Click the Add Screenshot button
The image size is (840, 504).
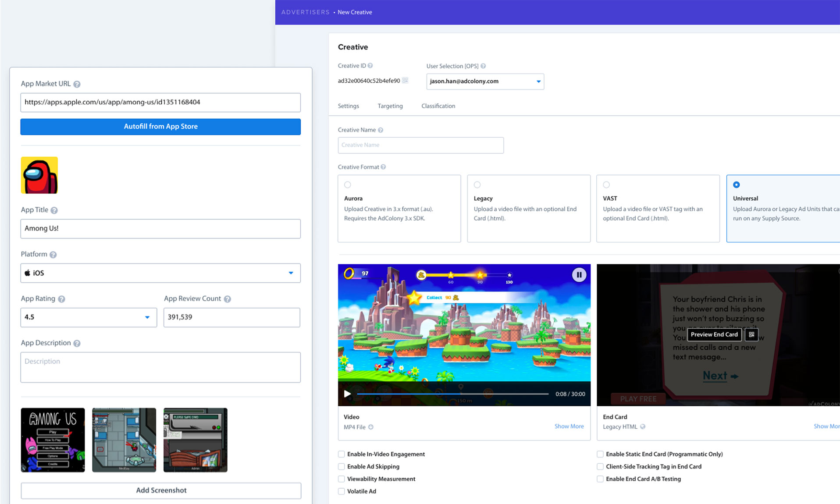coord(161,490)
